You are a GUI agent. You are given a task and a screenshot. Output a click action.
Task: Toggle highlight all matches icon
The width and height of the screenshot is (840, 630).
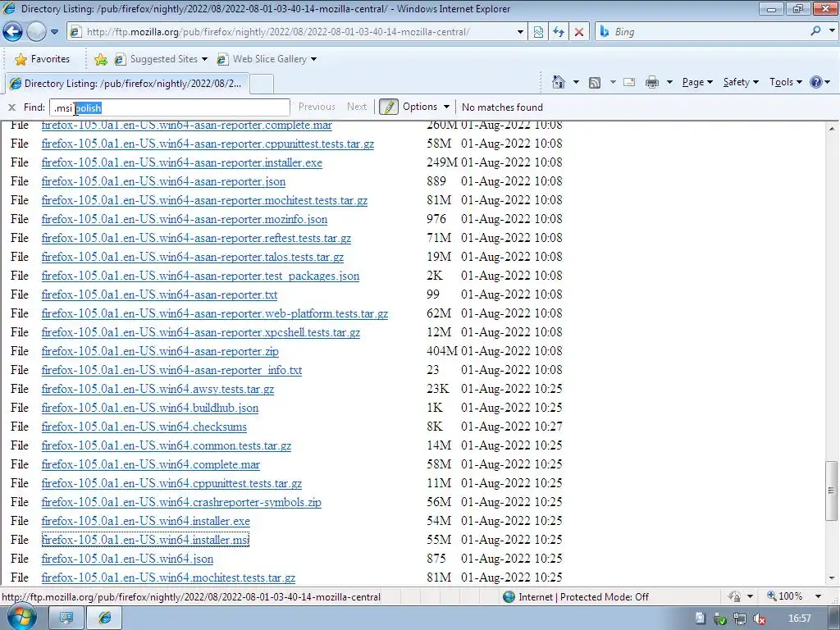pyautogui.click(x=388, y=107)
